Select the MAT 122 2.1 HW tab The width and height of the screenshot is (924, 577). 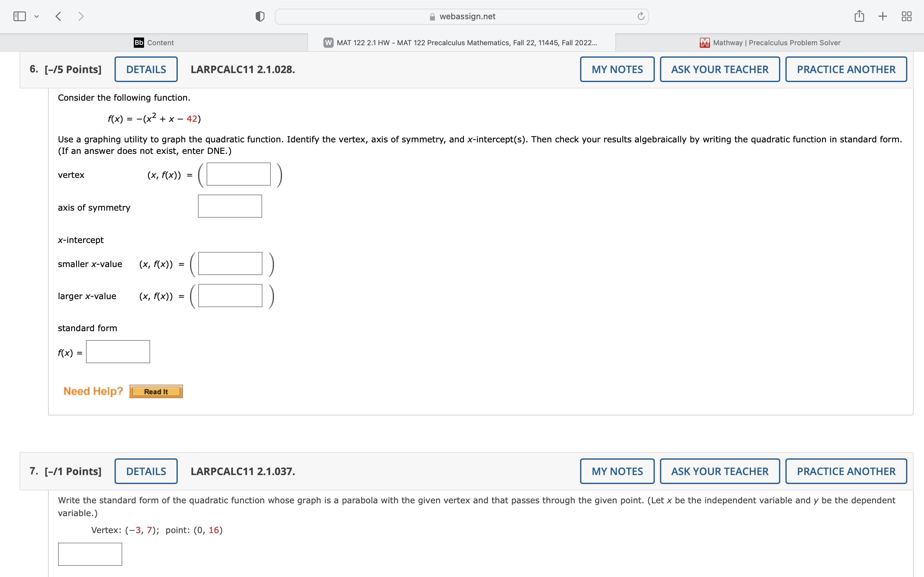(x=461, y=43)
